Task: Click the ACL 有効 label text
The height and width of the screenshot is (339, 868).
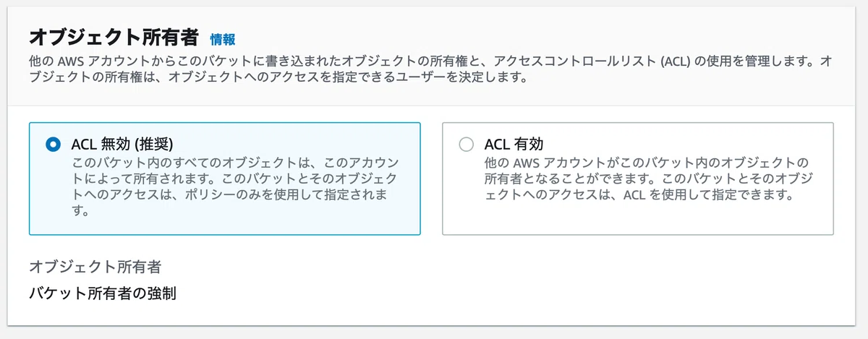Action: 514,144
